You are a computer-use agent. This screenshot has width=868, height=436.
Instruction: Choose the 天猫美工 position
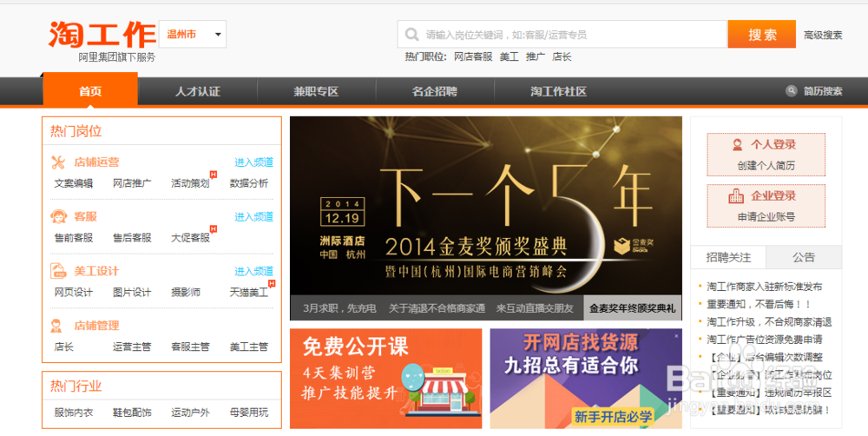pyautogui.click(x=249, y=292)
